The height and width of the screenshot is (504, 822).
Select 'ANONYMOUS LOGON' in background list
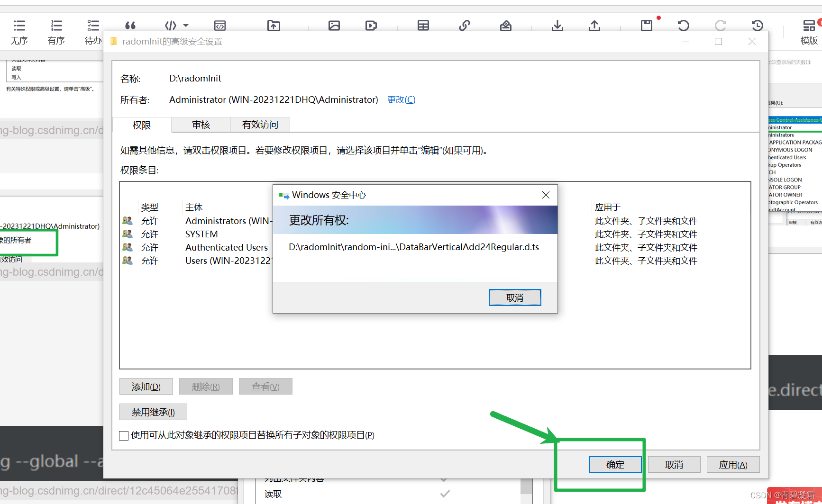point(791,150)
